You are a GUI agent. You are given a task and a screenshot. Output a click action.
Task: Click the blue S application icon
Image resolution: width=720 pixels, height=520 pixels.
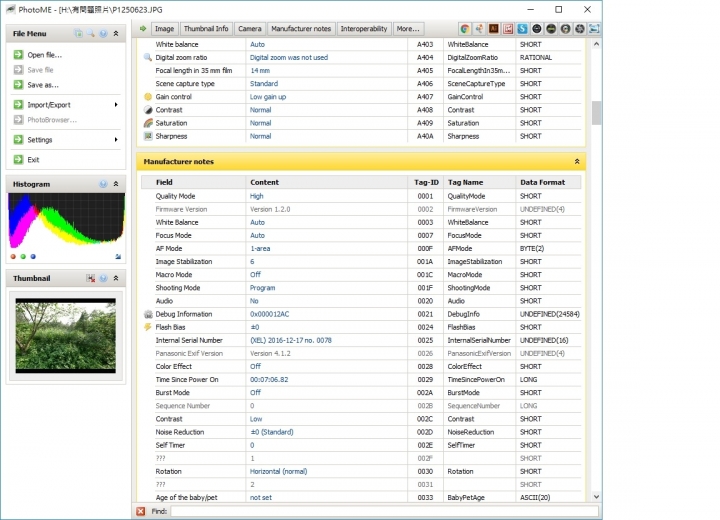[x=522, y=29]
